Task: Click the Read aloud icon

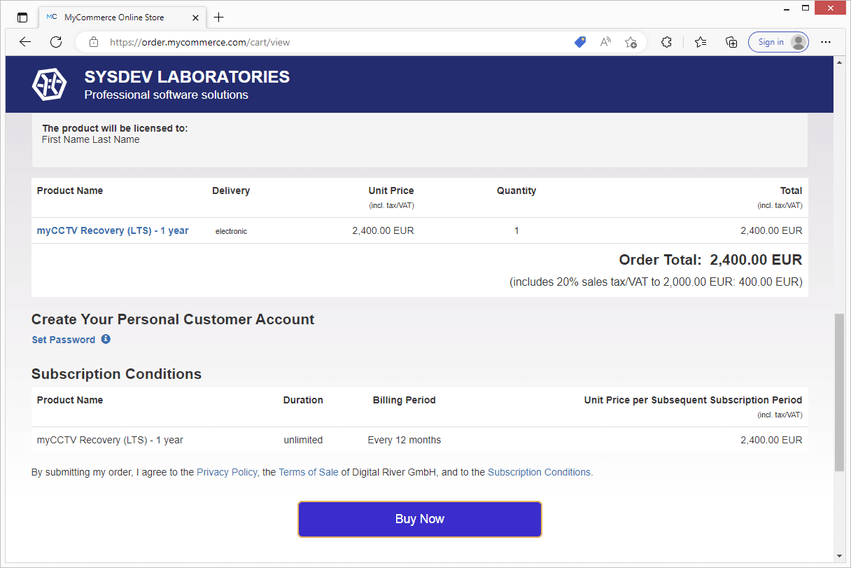Action: [x=605, y=42]
